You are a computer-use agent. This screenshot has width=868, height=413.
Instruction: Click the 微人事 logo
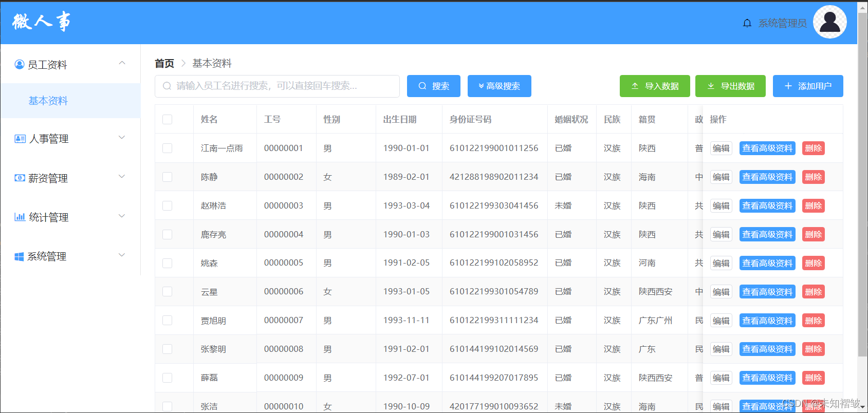pos(42,22)
